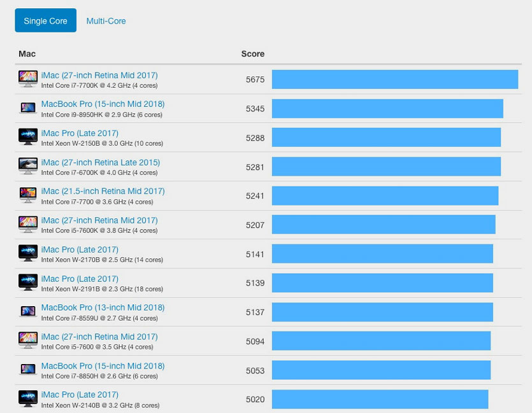Image resolution: width=532 pixels, height=413 pixels.
Task: Open iMac 21.5-inch Retina Mid 2017 link
Action: point(103,191)
